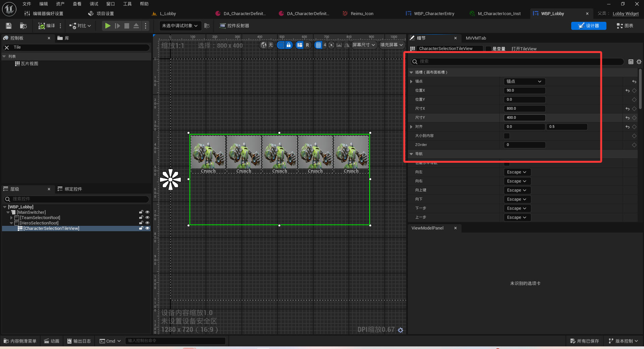Toggle the dashed outline widget display button

click(281, 45)
